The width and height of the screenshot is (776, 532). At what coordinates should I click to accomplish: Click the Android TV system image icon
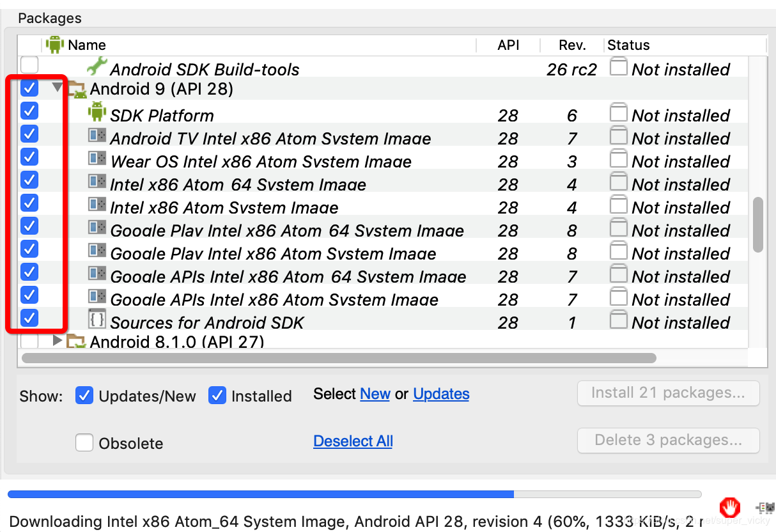(97, 136)
